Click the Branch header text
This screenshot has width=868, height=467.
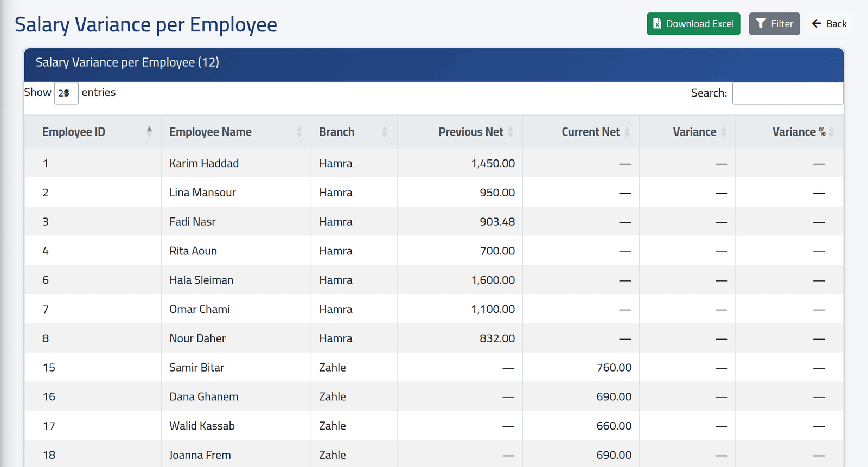[337, 132]
